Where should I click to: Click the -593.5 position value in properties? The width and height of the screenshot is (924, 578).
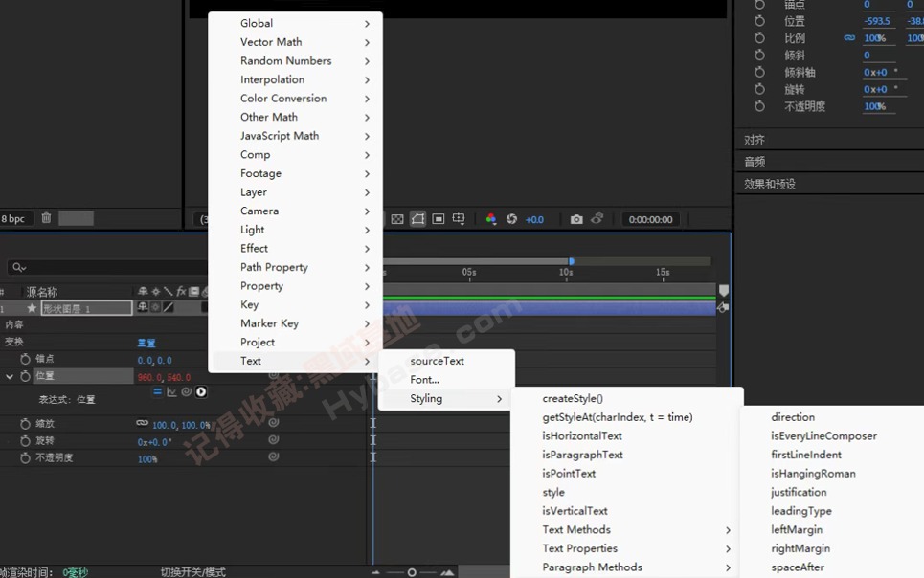tap(877, 21)
